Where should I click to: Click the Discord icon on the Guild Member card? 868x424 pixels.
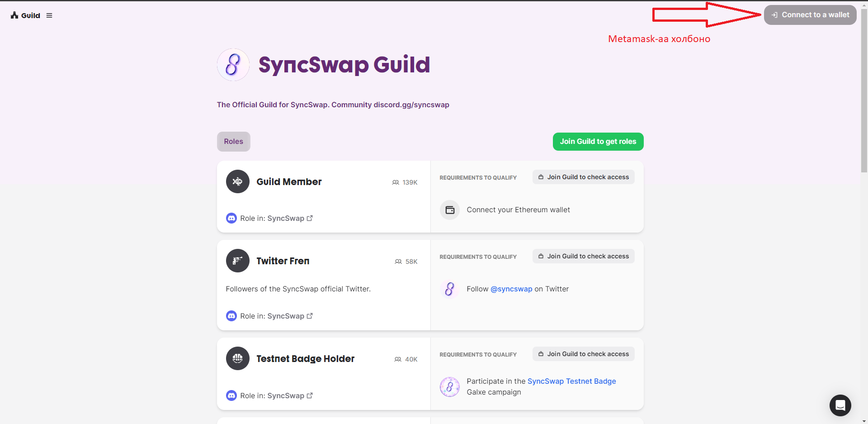tap(231, 218)
